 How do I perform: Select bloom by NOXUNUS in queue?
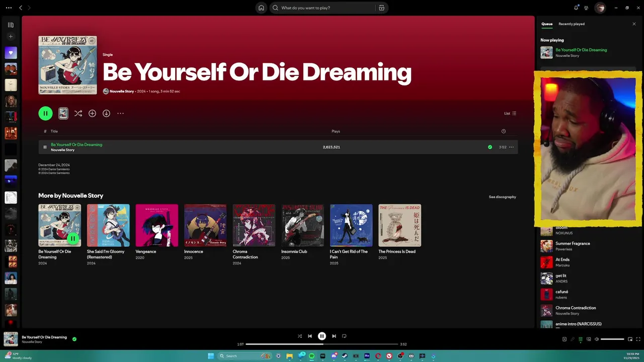coord(587,230)
